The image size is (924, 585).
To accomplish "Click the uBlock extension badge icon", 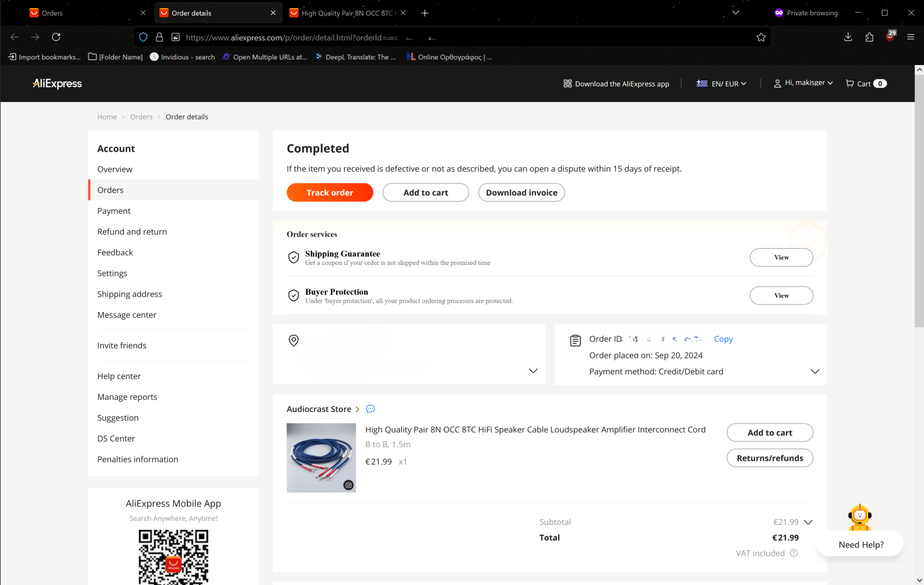I will (890, 36).
